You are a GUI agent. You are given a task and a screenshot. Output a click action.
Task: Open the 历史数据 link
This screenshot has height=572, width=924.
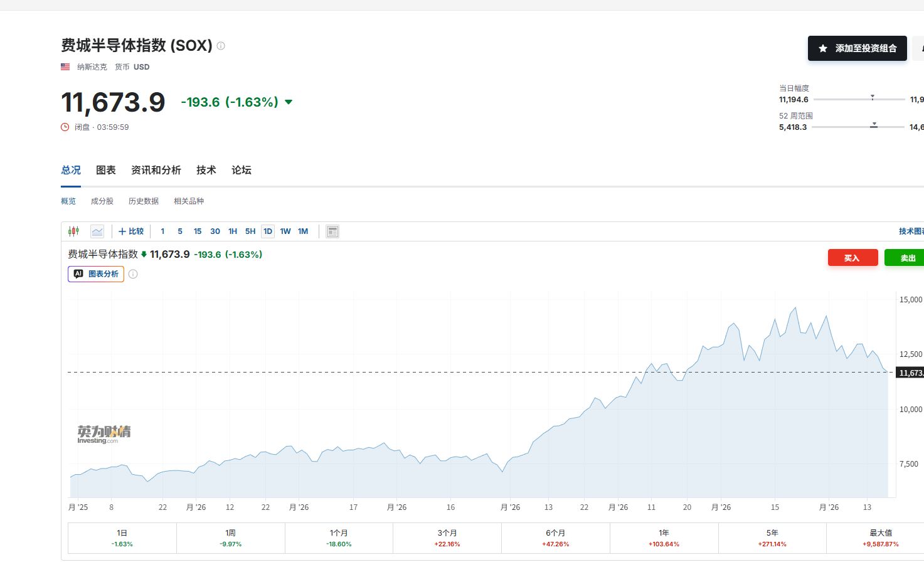pyautogui.click(x=144, y=201)
